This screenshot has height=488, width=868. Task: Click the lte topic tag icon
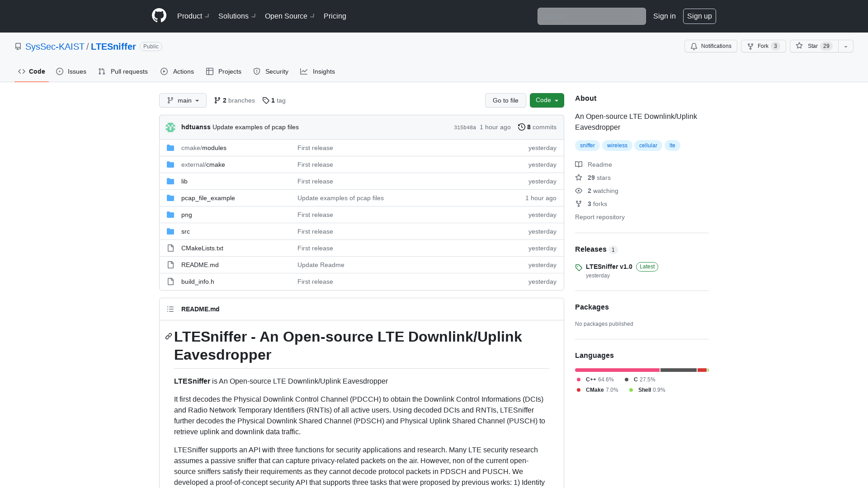click(672, 145)
